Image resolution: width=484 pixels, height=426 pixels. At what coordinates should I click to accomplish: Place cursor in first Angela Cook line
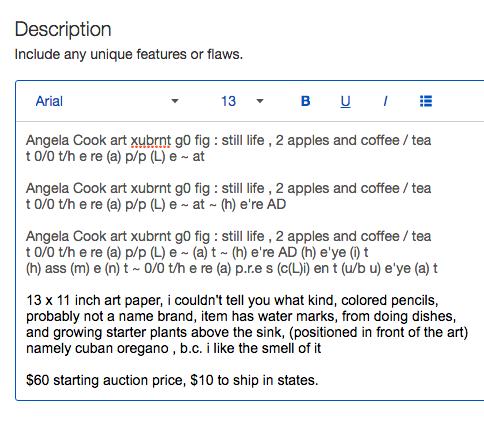pos(228,140)
